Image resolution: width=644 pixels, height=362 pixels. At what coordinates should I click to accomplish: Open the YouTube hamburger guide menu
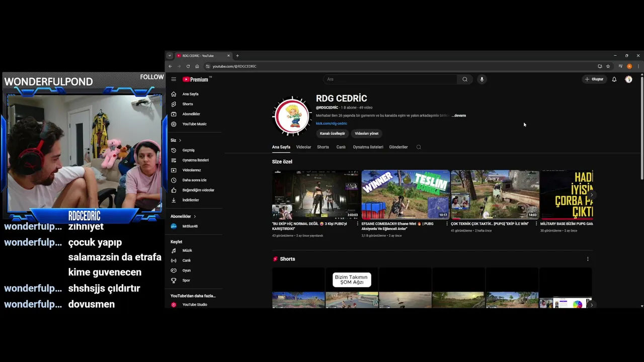174,79
